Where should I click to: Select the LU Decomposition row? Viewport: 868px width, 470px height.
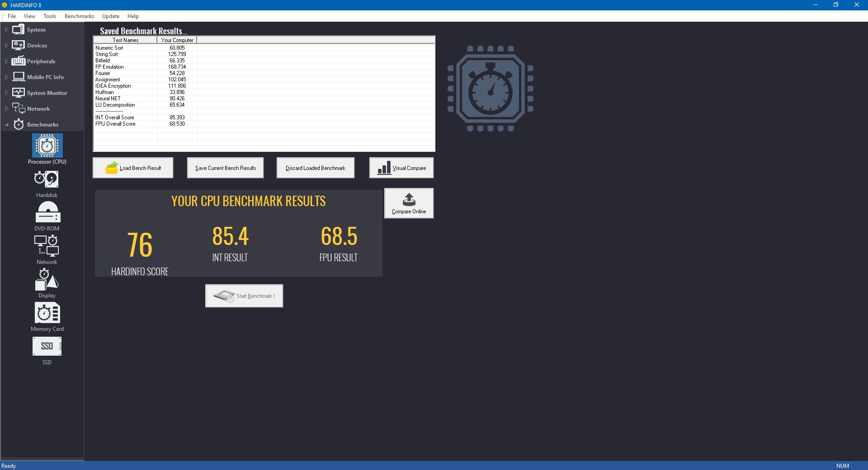click(264, 105)
